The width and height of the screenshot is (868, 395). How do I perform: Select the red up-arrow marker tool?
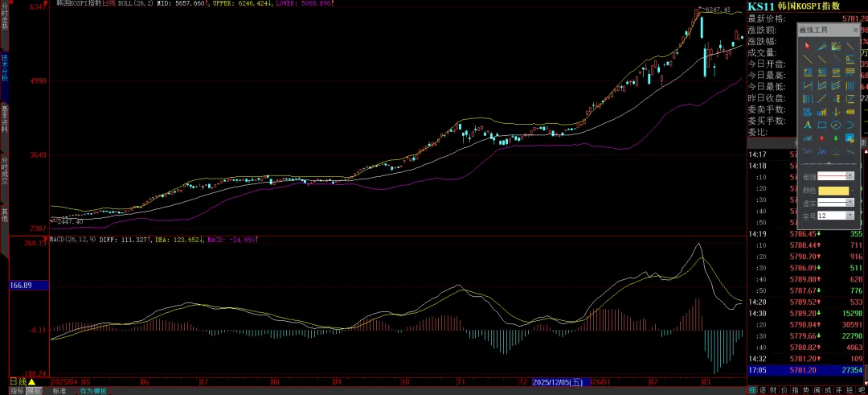pos(822,138)
